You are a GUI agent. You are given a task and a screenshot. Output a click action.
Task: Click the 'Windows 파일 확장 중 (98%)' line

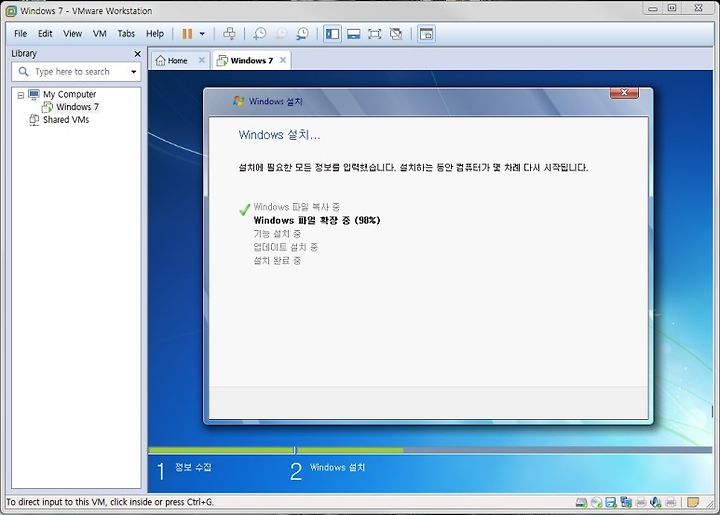[x=317, y=220]
